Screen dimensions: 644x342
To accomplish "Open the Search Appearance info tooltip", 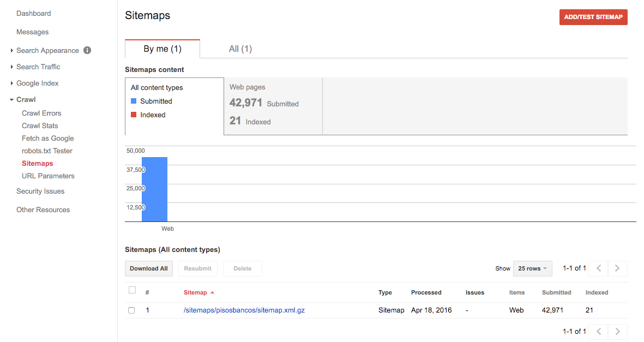I will coord(87,50).
